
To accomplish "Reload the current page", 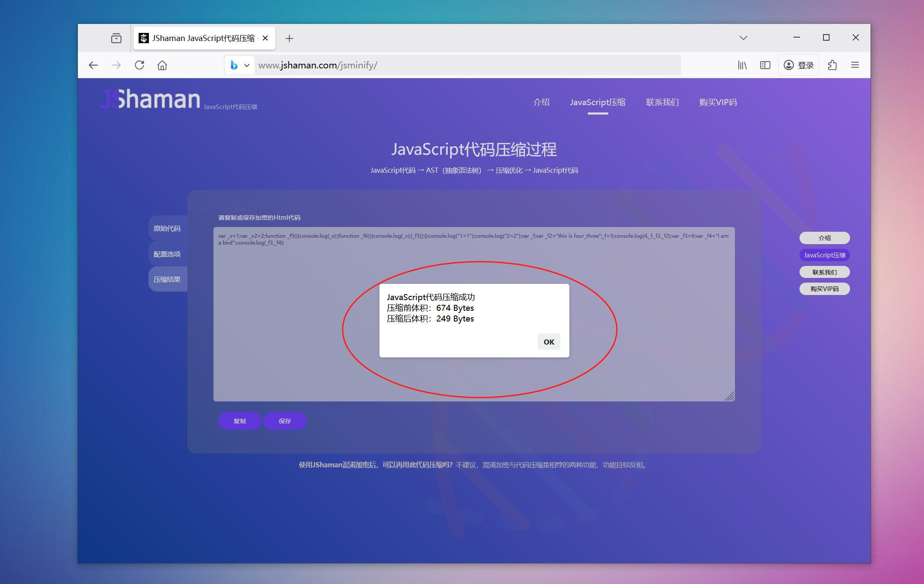I will 139,65.
